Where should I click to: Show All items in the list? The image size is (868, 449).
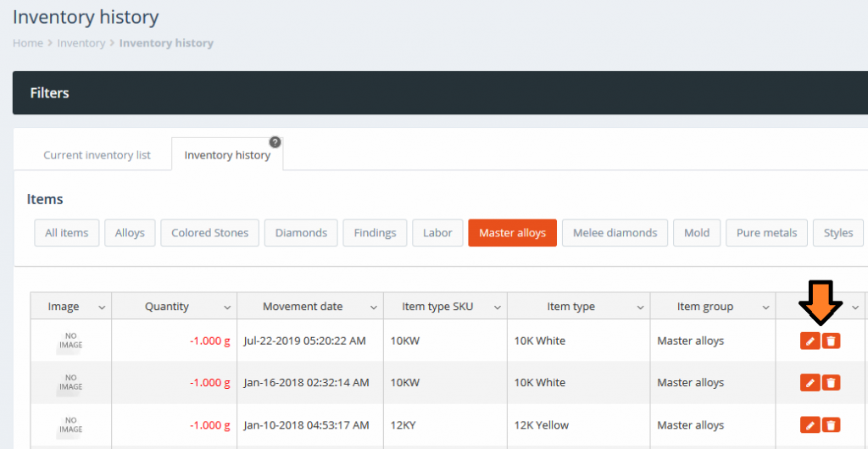67,233
